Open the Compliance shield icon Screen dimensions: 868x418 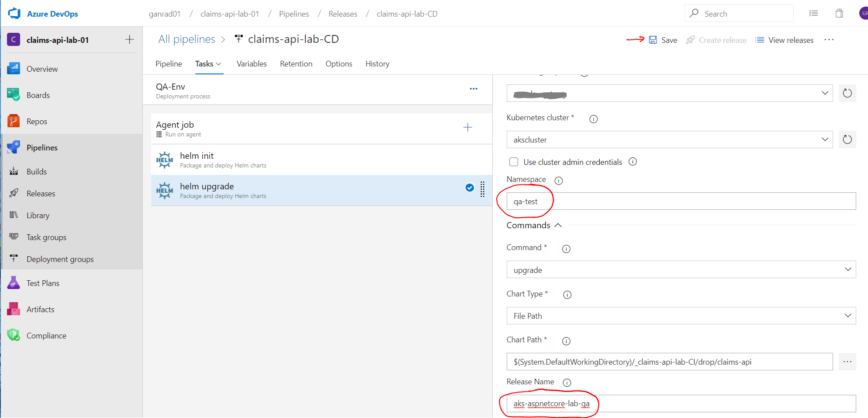tap(14, 335)
